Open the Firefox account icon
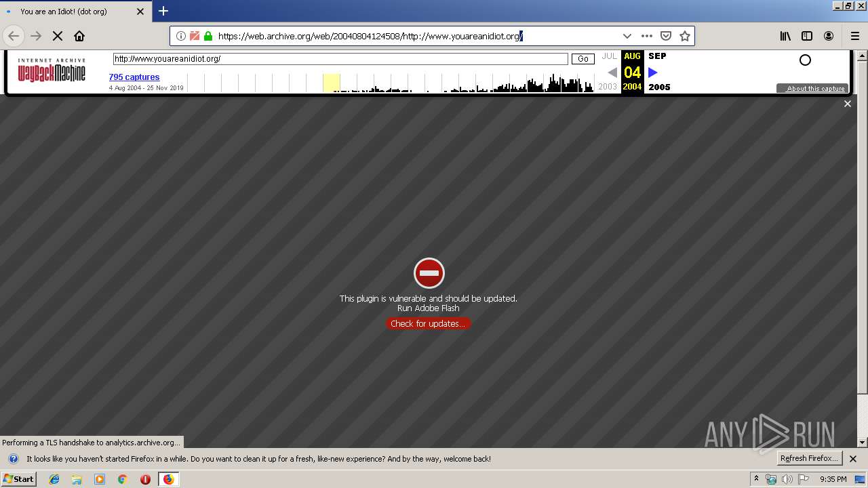The width and height of the screenshot is (868, 488). coord(829,36)
